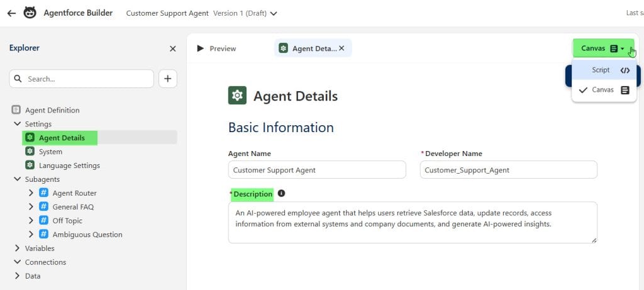This screenshot has width=644, height=290.
Task: Click the large Agent Details gear icon
Action: (237, 95)
